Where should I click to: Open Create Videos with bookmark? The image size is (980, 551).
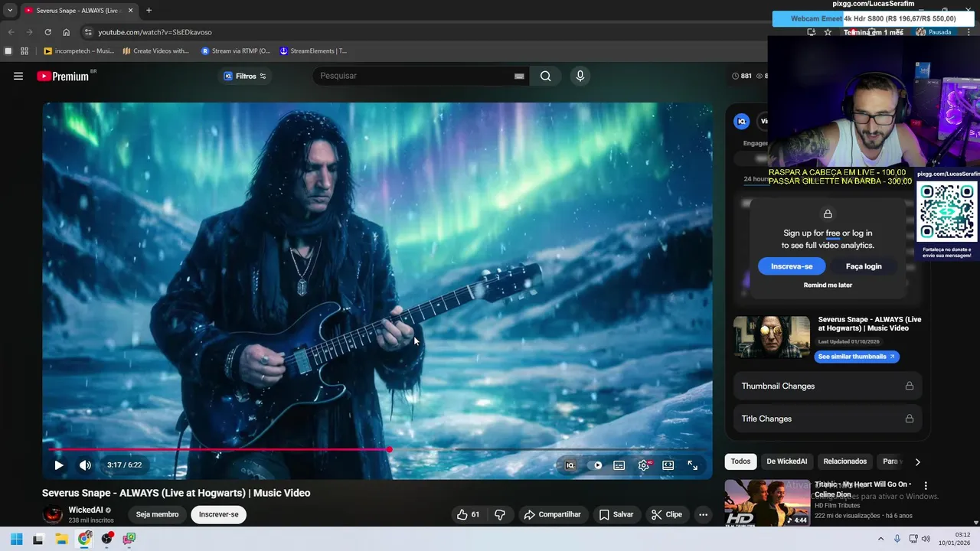[x=156, y=51]
